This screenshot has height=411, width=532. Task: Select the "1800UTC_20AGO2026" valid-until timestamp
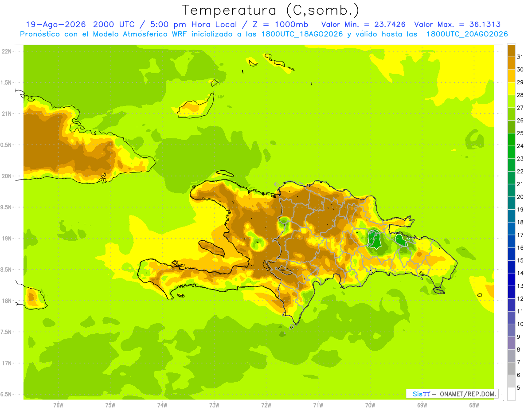click(467, 34)
